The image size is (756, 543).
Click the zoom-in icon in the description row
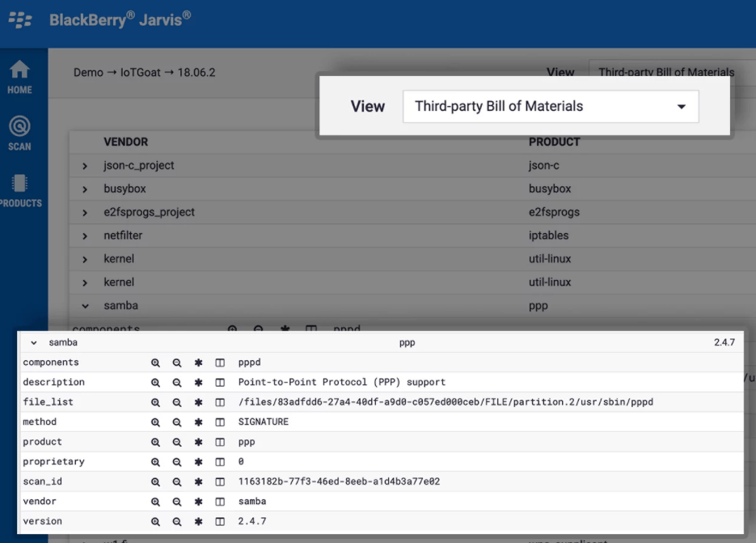pyautogui.click(x=155, y=382)
